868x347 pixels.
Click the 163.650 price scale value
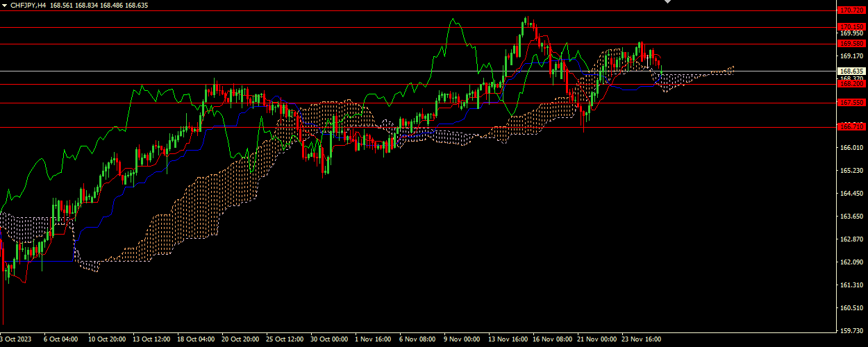coord(851,216)
